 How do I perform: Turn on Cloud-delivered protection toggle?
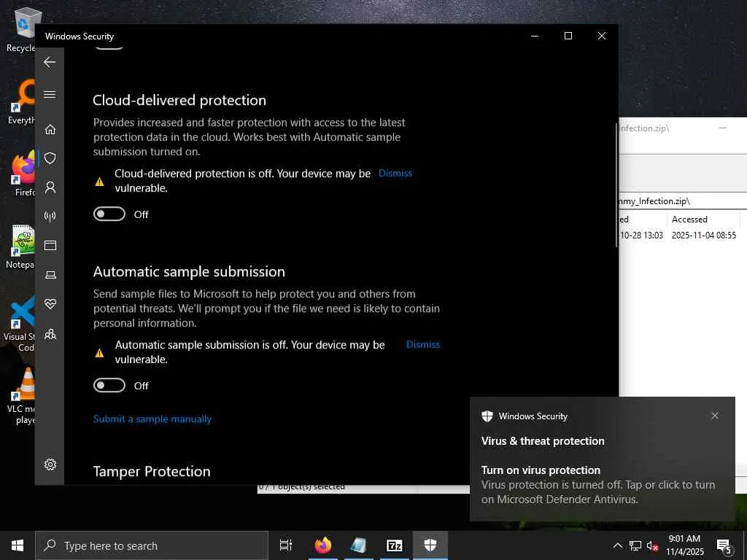point(109,214)
